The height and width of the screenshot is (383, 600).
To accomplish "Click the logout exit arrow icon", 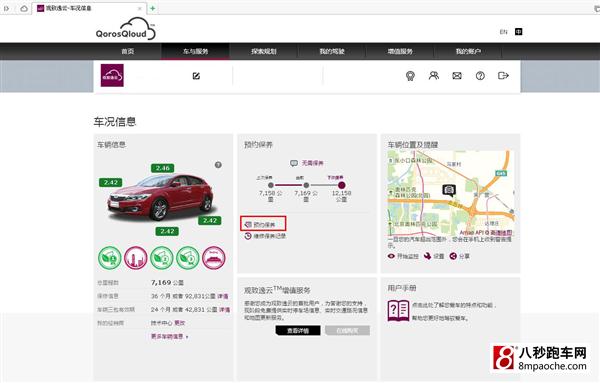I will pyautogui.click(x=503, y=75).
